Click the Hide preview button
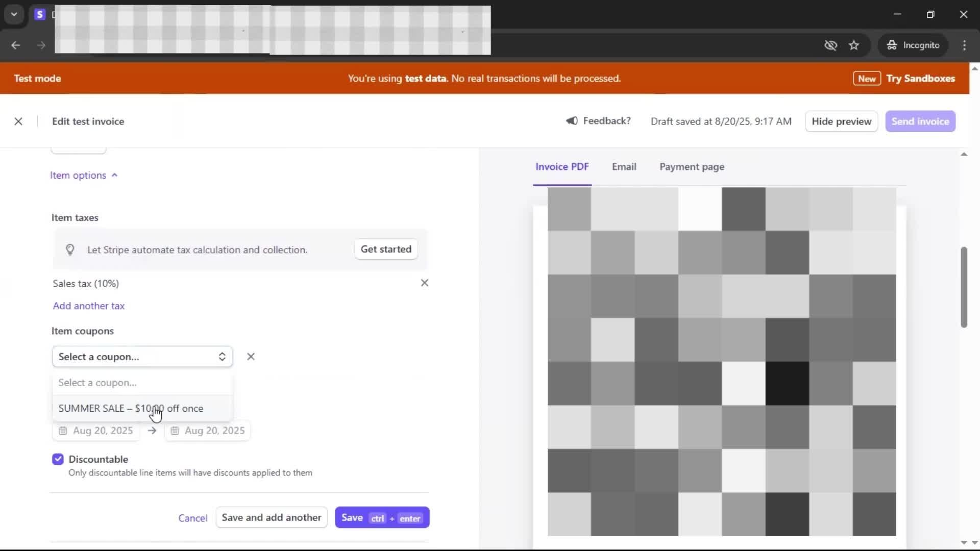This screenshot has height=551, width=980. 841,121
